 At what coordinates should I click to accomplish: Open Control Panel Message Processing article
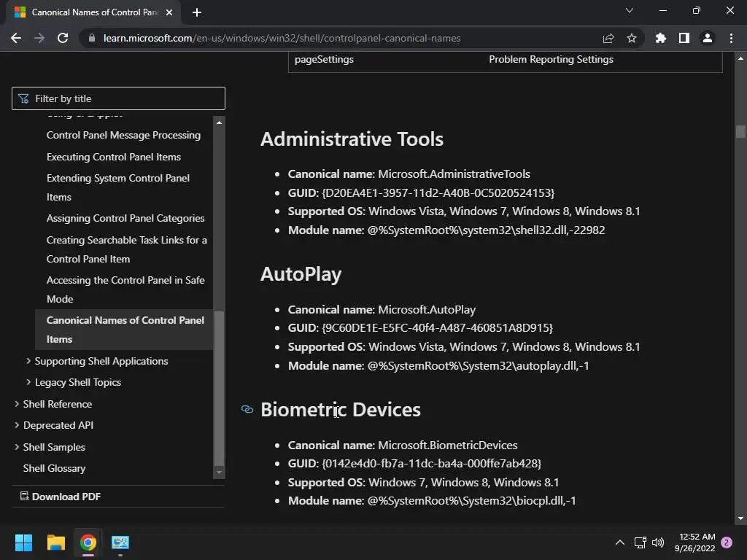pyautogui.click(x=123, y=135)
